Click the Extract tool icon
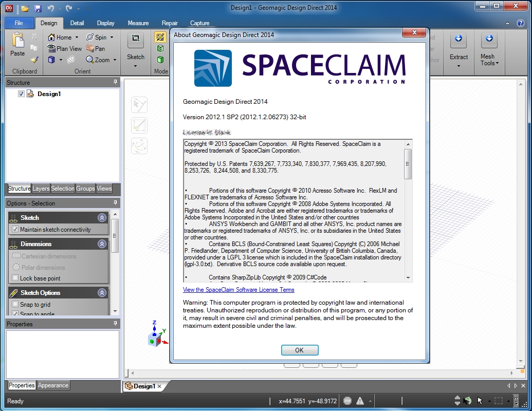Viewport: 532px width, 411px height. click(458, 38)
